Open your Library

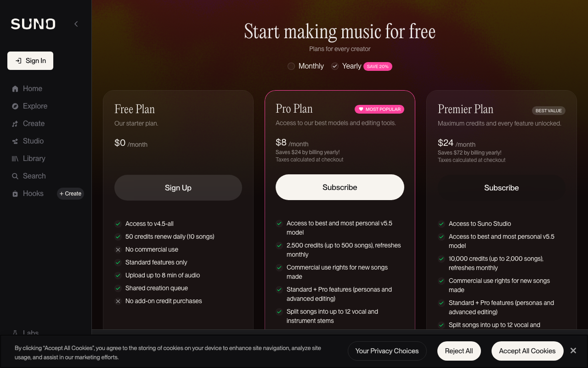click(x=34, y=158)
